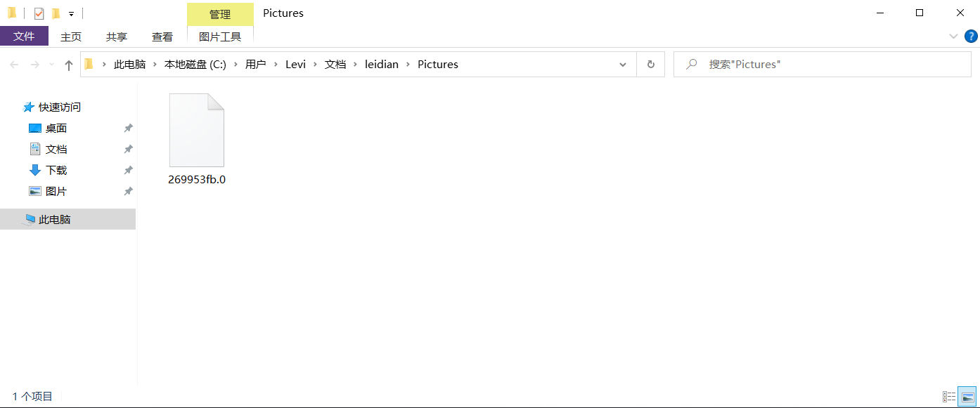The width and height of the screenshot is (980, 408).
Task: Click the pin icon beside 桌面
Action: pyautogui.click(x=128, y=129)
